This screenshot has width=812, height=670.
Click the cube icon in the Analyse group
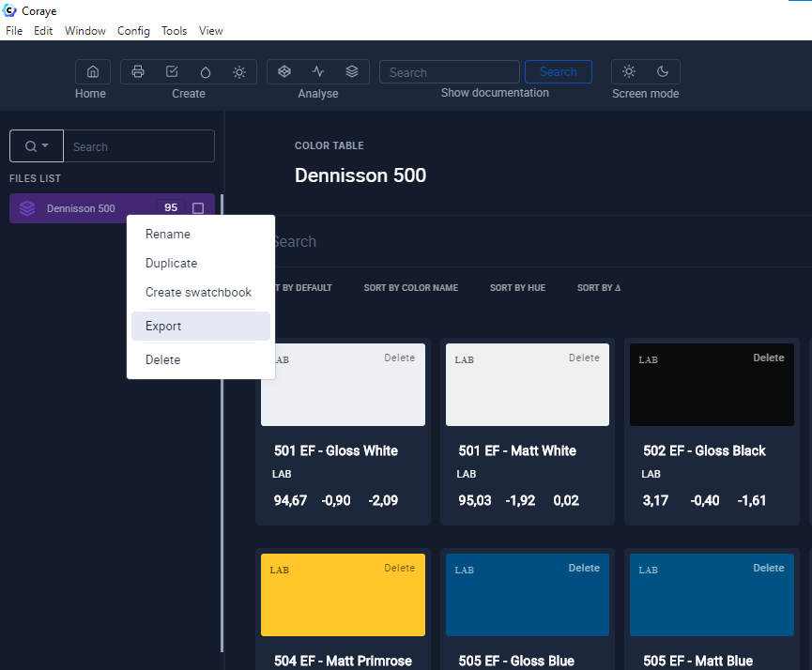[x=284, y=71]
